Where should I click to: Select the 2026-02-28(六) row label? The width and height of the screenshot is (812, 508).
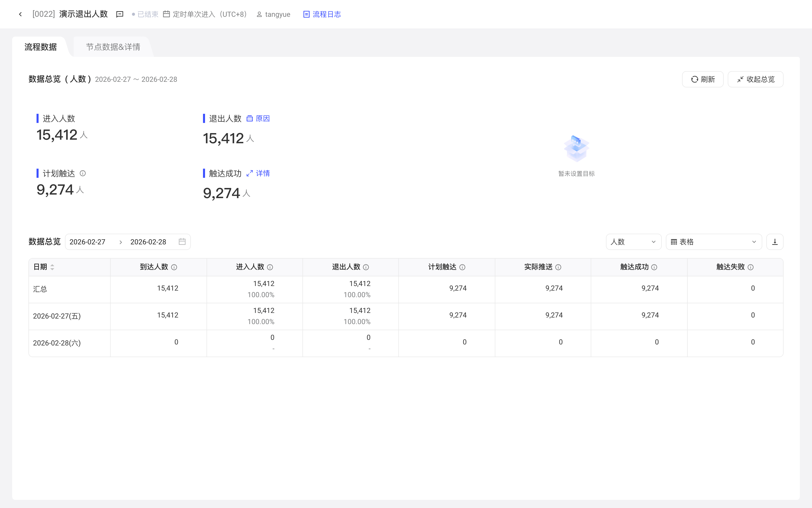pyautogui.click(x=57, y=343)
